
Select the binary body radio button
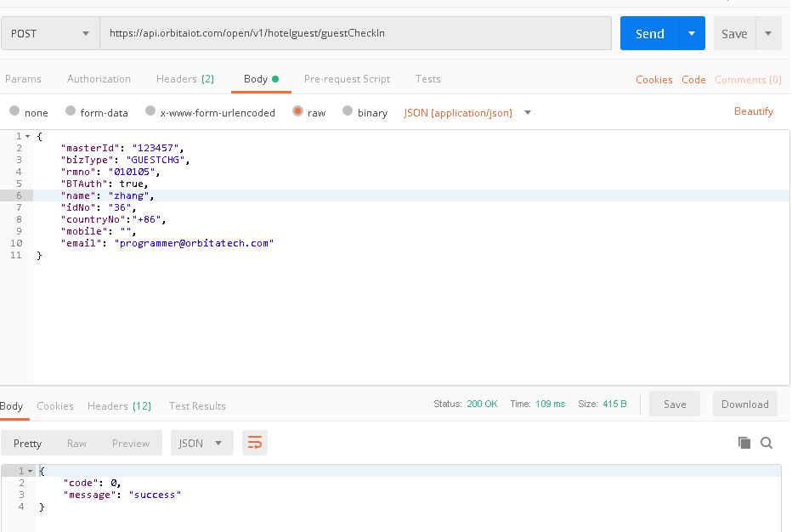pos(348,111)
